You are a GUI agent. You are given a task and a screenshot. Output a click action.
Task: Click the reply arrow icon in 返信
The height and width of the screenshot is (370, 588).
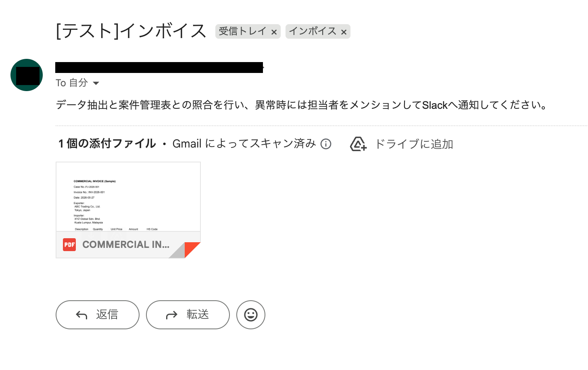[x=81, y=315]
